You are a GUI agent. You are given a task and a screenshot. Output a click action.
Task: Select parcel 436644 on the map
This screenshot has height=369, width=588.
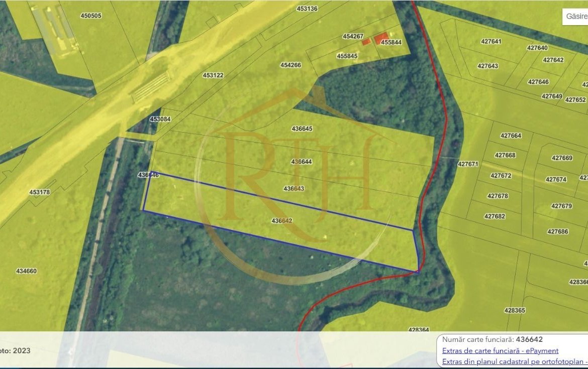click(x=302, y=162)
